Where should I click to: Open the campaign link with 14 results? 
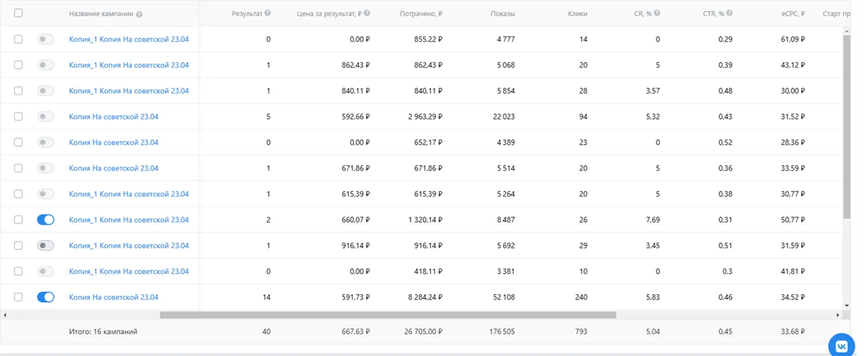coord(113,297)
